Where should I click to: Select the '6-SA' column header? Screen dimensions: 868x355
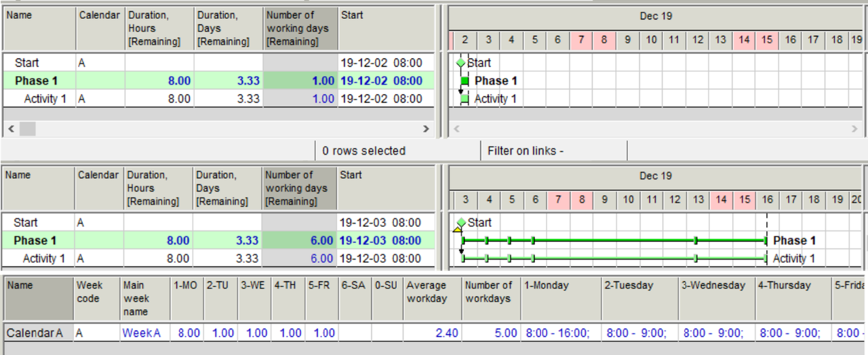tap(355, 299)
